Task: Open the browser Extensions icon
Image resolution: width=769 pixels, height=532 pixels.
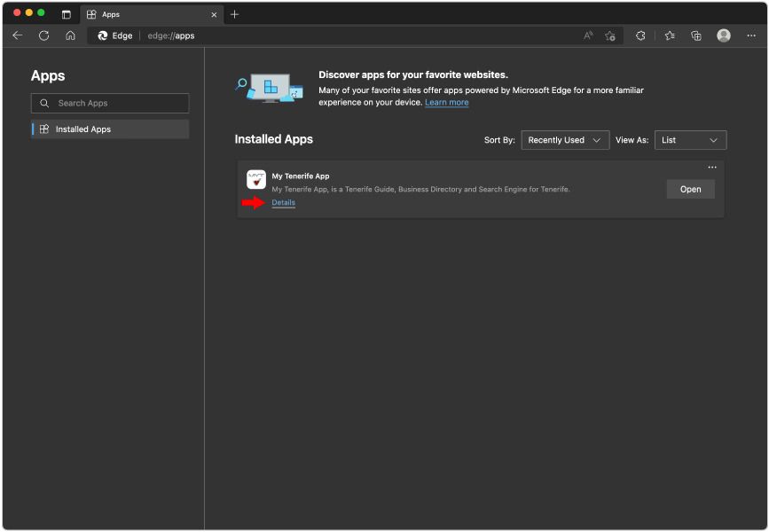Action: point(640,35)
